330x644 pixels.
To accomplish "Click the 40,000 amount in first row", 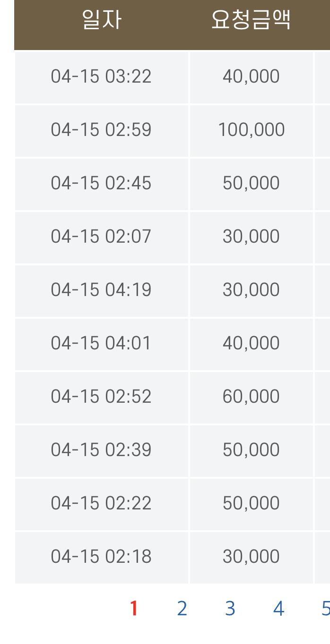I will point(252,76).
